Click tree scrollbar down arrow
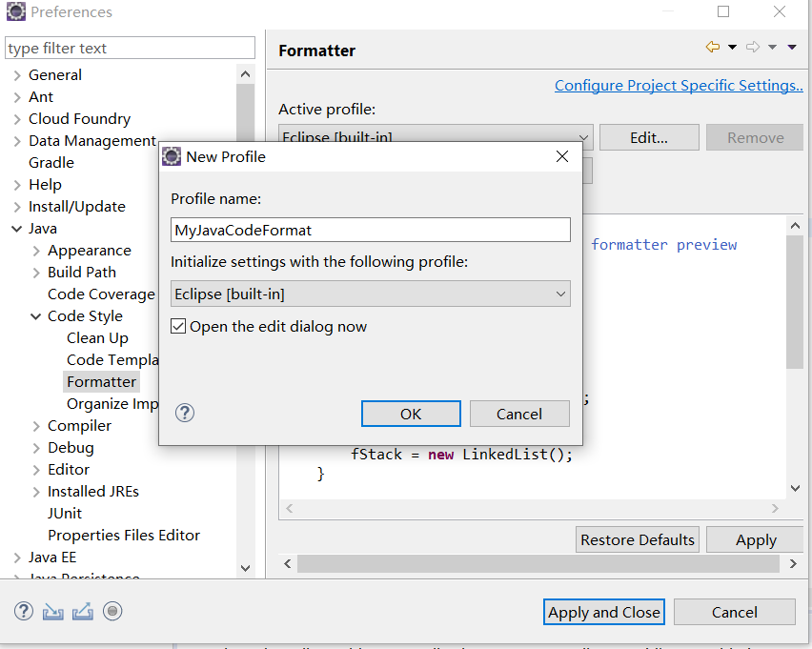 click(246, 568)
